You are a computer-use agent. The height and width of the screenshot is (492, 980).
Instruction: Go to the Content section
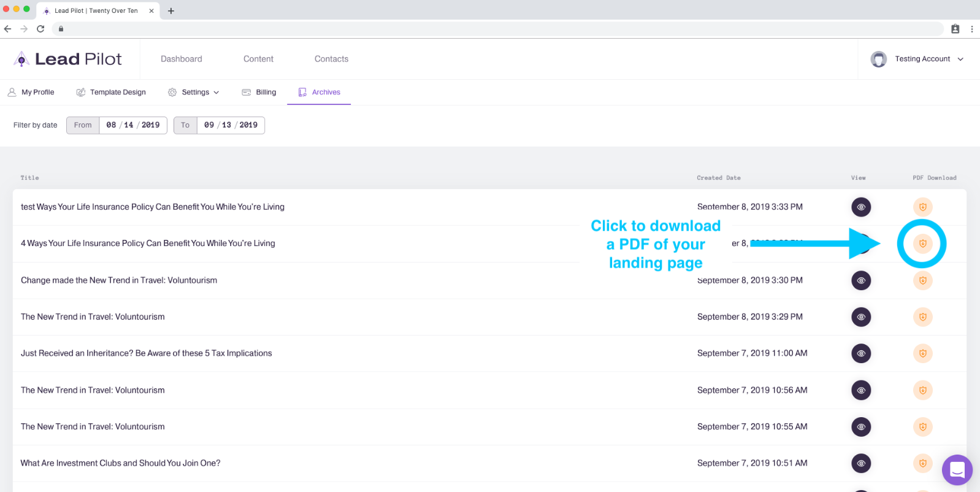(x=258, y=59)
